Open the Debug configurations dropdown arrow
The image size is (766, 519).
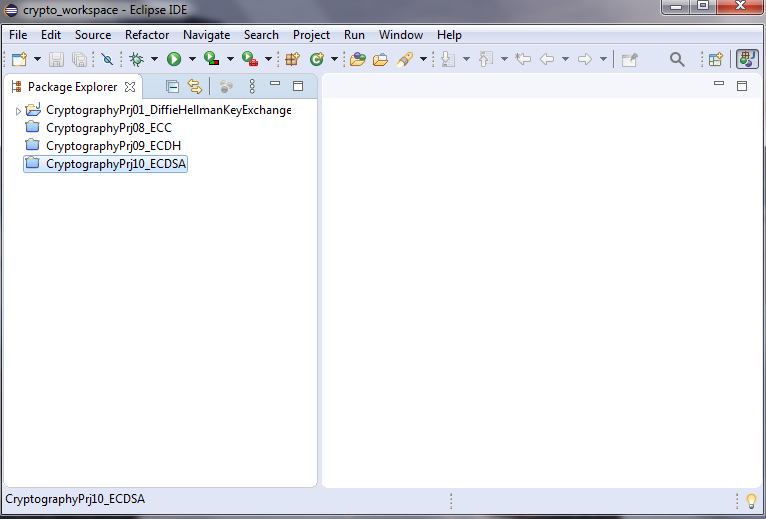[154, 59]
